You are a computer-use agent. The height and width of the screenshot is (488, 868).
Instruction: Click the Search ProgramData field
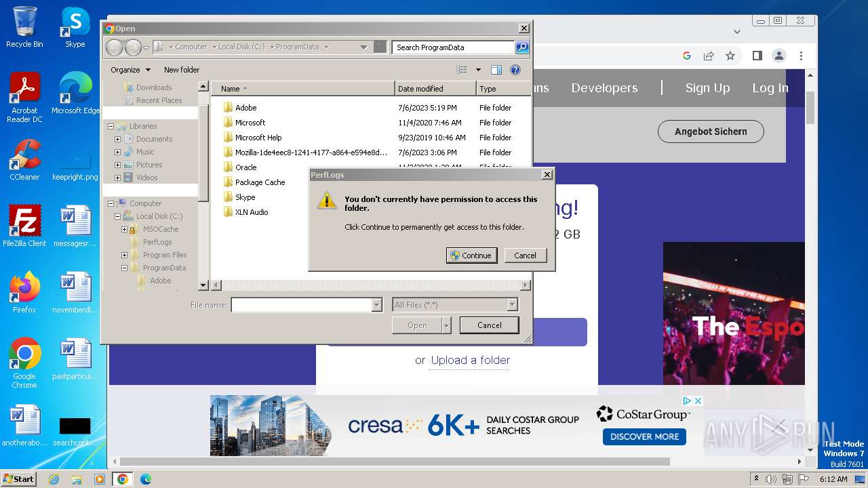click(x=453, y=47)
